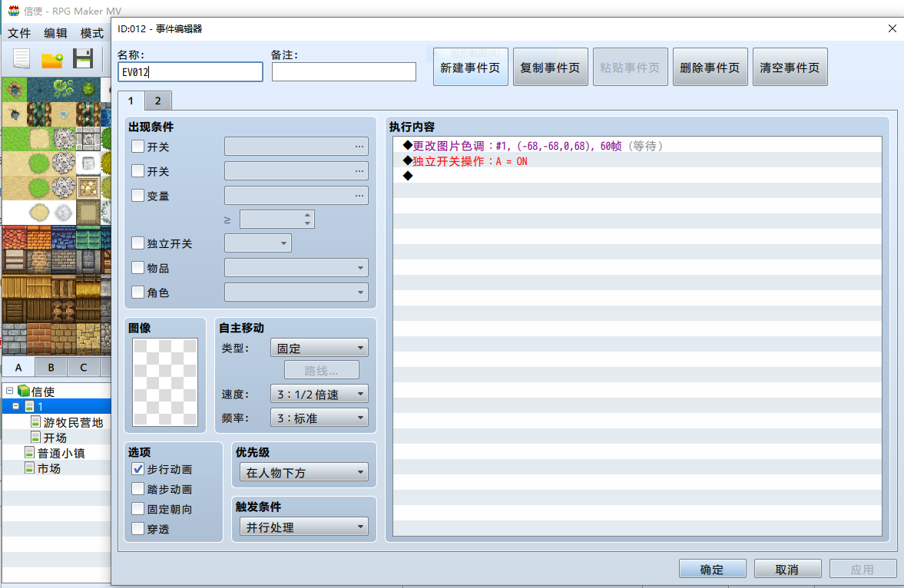The width and height of the screenshot is (904, 588).
Task: Click the 新建事件页 button
Action: click(x=471, y=68)
